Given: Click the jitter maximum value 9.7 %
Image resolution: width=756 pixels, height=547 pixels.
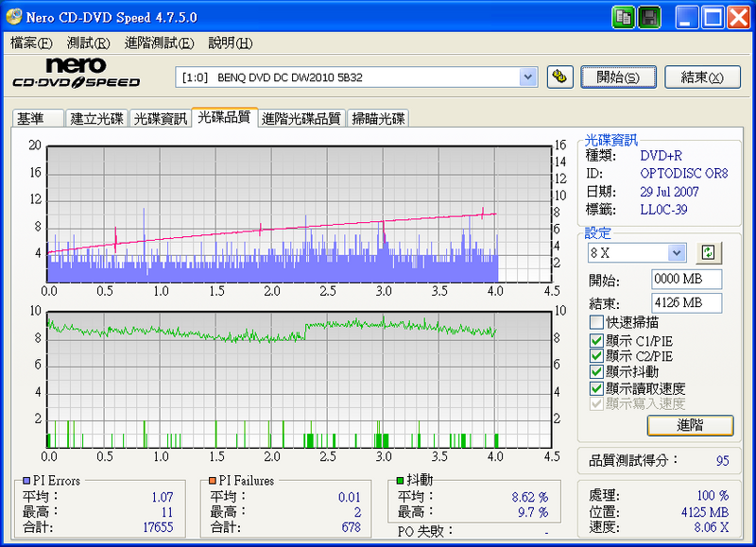Looking at the screenshot, I should (533, 512).
